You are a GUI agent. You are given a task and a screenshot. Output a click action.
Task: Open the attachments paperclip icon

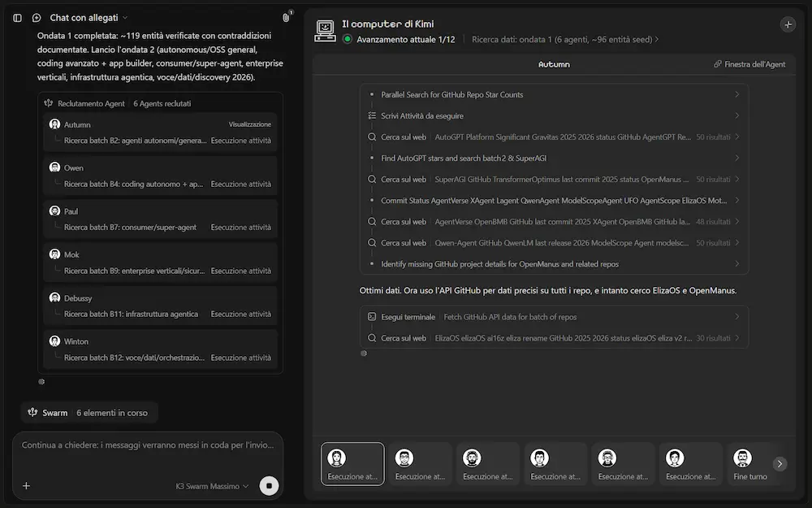pos(286,18)
